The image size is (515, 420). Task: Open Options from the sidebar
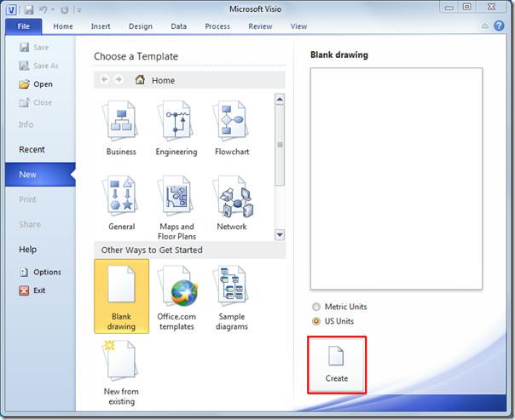pos(40,272)
